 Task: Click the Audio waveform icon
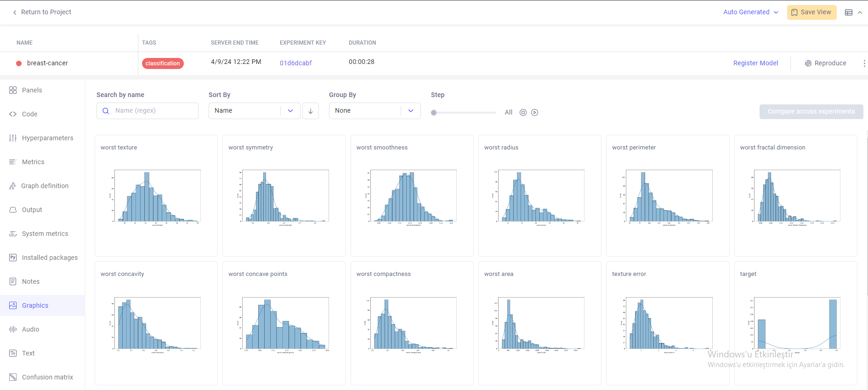(13, 329)
